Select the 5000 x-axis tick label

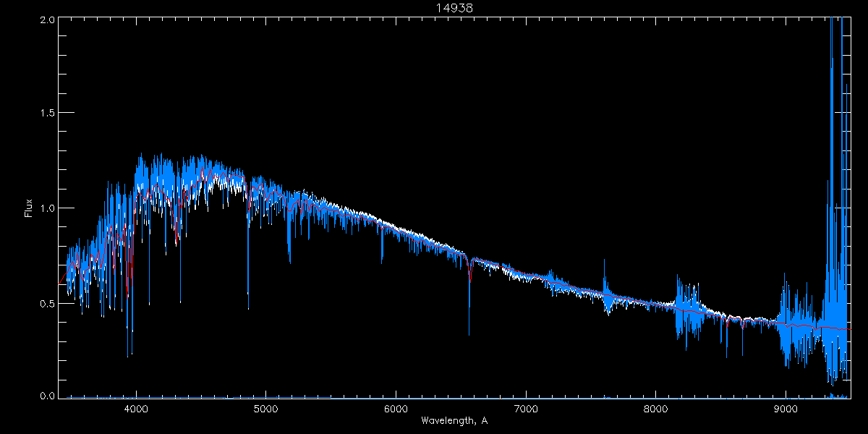click(x=265, y=407)
